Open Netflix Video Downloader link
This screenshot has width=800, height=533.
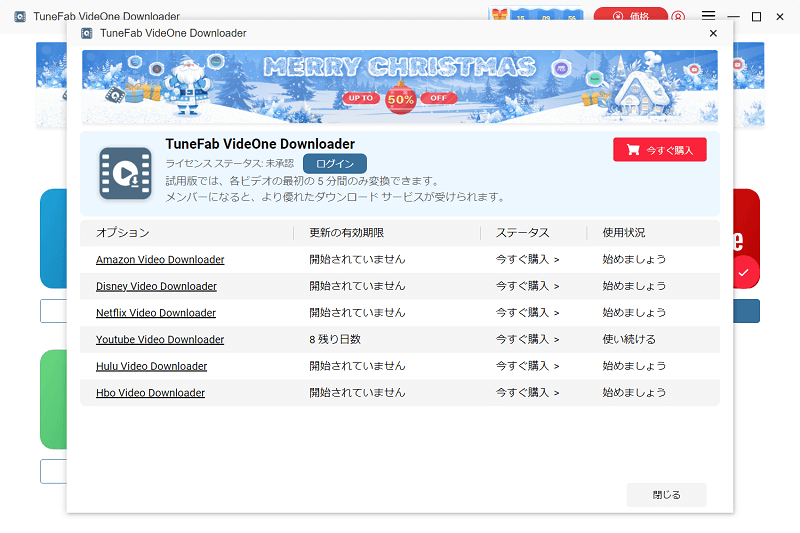point(156,313)
